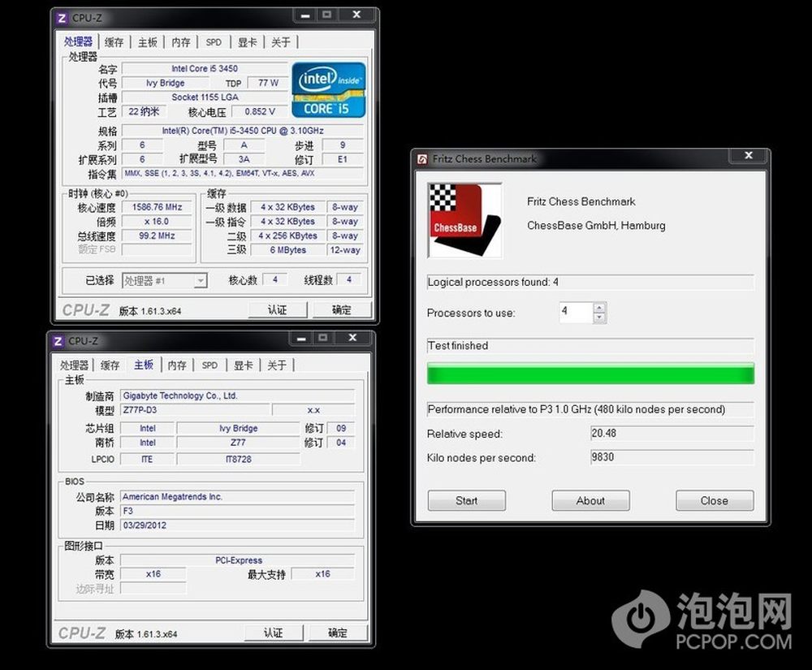Viewport: 812px width, 670px height.
Task: Click the CPU-Z icon in top window title bar
Action: point(62,18)
